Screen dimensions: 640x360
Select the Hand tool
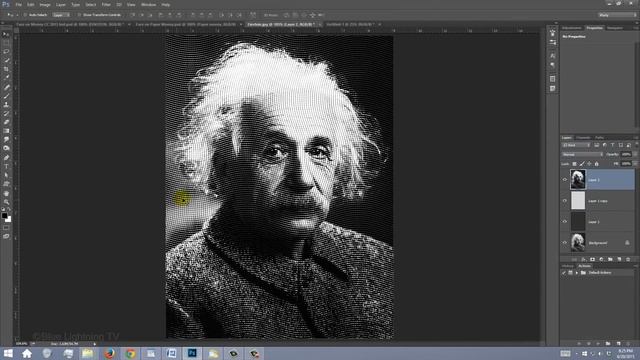[6, 193]
